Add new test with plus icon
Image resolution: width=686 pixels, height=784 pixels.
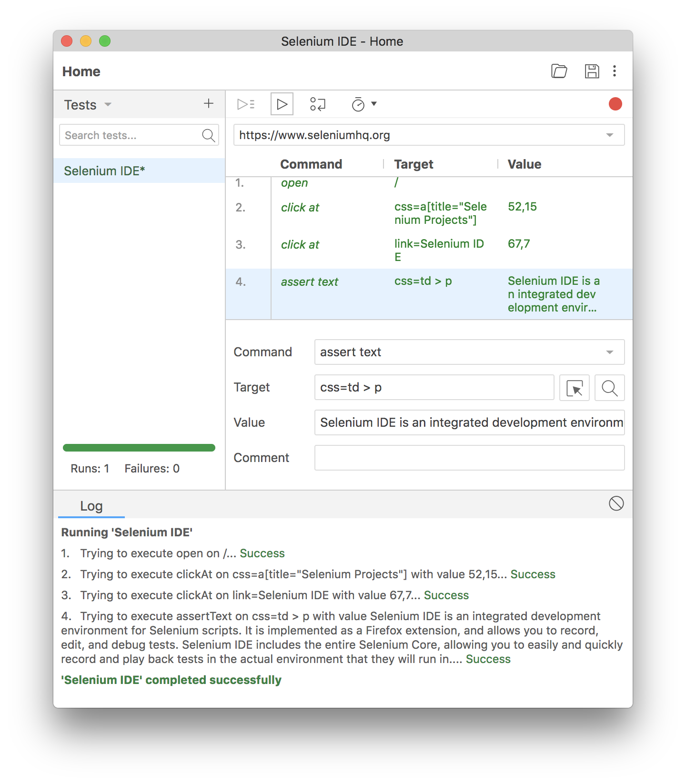209,104
